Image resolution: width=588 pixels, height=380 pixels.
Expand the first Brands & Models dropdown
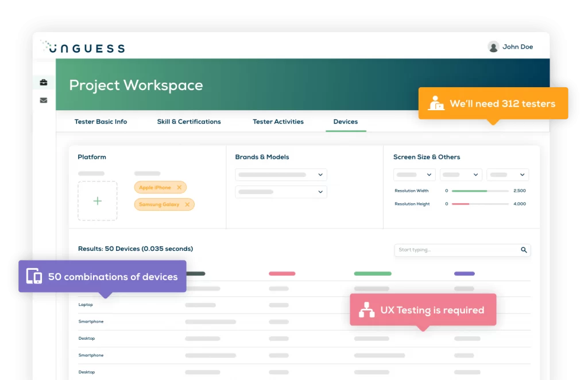(281, 175)
